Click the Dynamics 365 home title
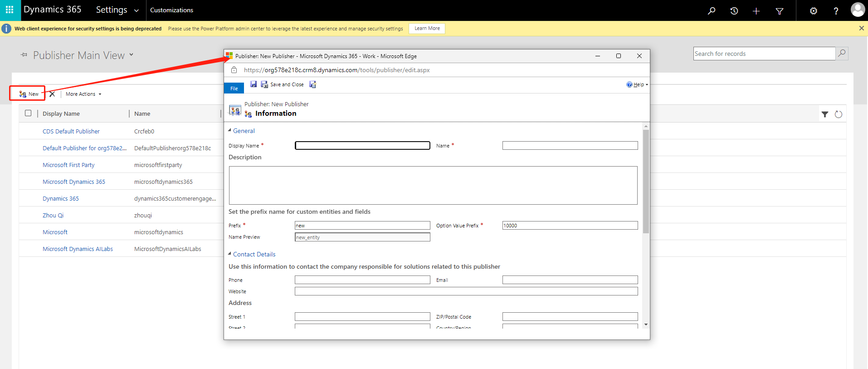868x369 pixels. pyautogui.click(x=53, y=10)
